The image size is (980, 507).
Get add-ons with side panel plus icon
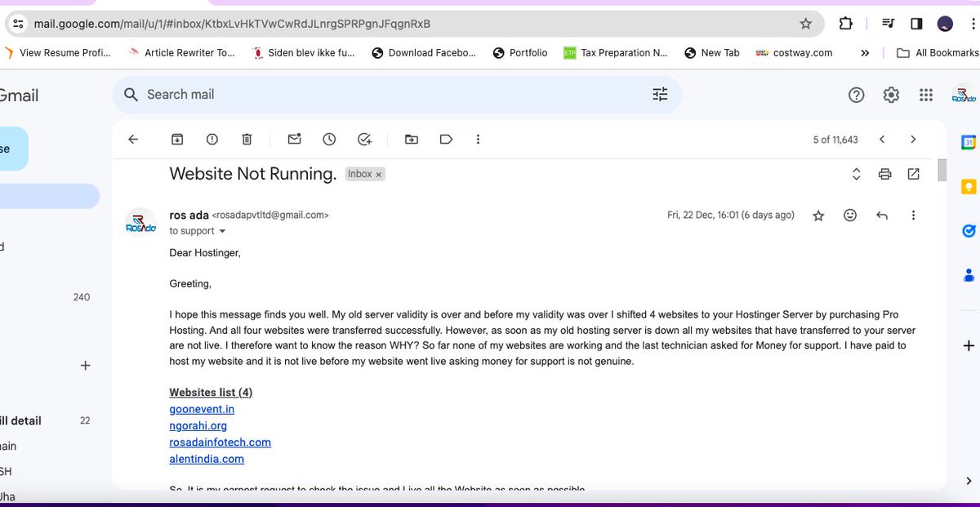[969, 346]
